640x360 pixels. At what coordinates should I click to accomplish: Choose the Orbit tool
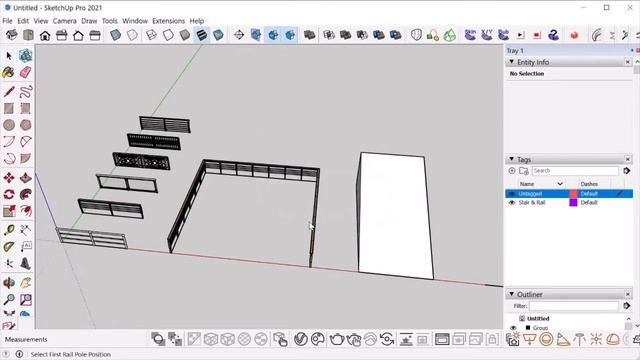(9, 282)
